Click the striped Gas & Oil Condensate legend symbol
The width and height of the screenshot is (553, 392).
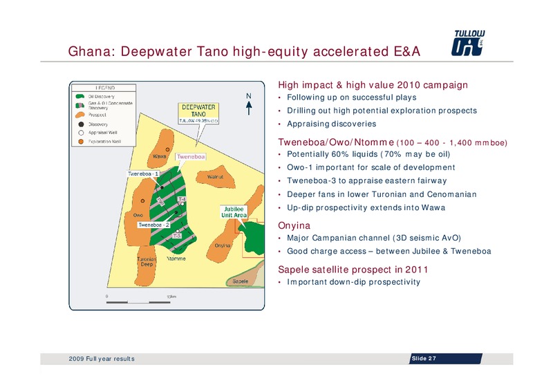(80, 105)
